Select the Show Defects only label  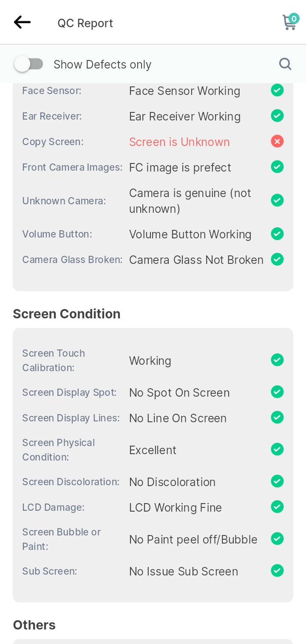(x=102, y=64)
